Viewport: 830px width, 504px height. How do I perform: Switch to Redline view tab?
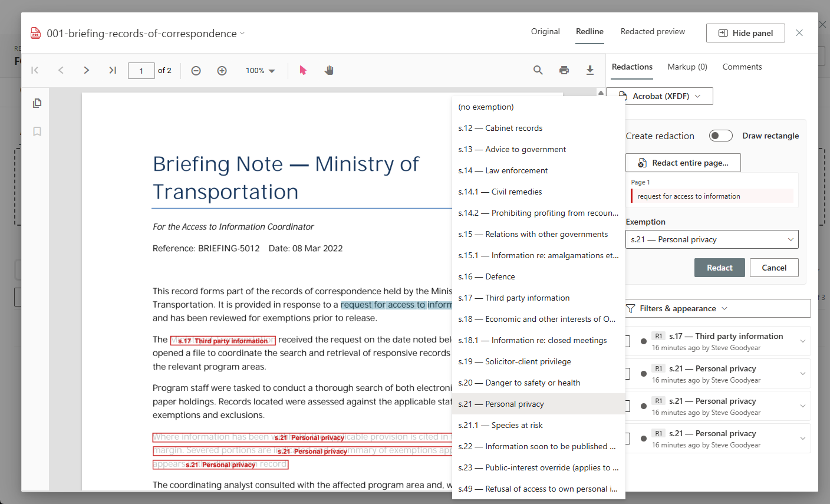pos(589,32)
